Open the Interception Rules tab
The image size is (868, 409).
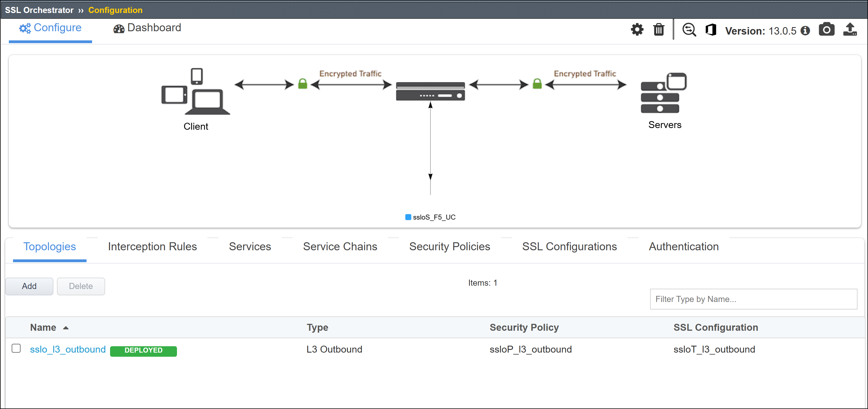coord(152,247)
